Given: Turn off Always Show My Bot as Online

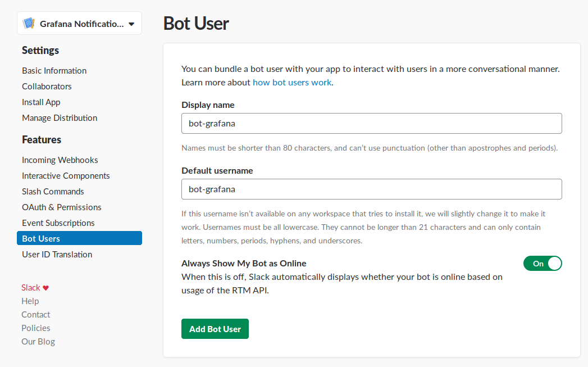Looking at the screenshot, I should pos(543,264).
